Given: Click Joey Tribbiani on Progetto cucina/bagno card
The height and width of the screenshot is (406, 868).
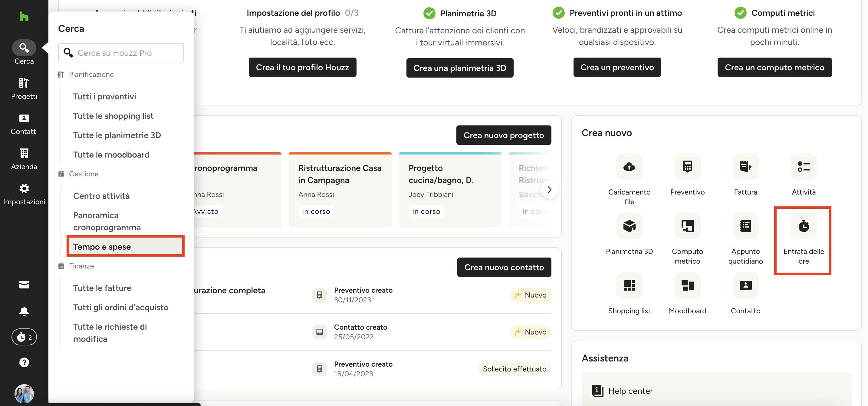Looking at the screenshot, I should pyautogui.click(x=431, y=195).
